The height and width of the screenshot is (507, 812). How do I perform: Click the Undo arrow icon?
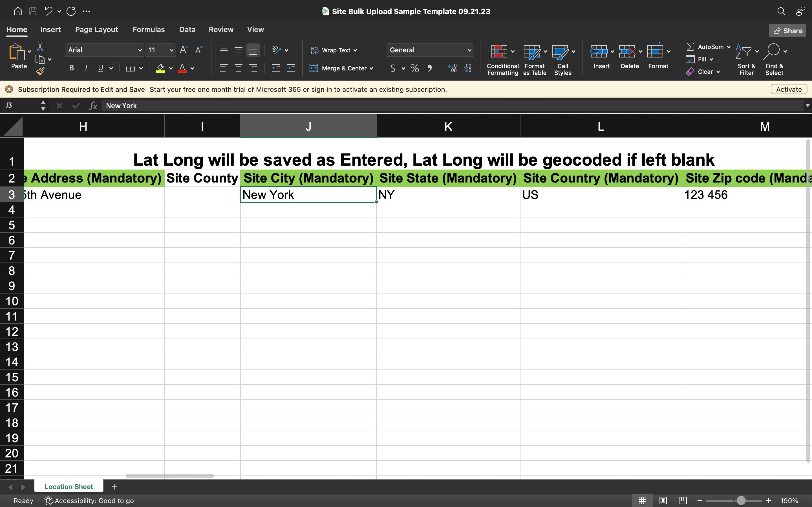pyautogui.click(x=49, y=11)
